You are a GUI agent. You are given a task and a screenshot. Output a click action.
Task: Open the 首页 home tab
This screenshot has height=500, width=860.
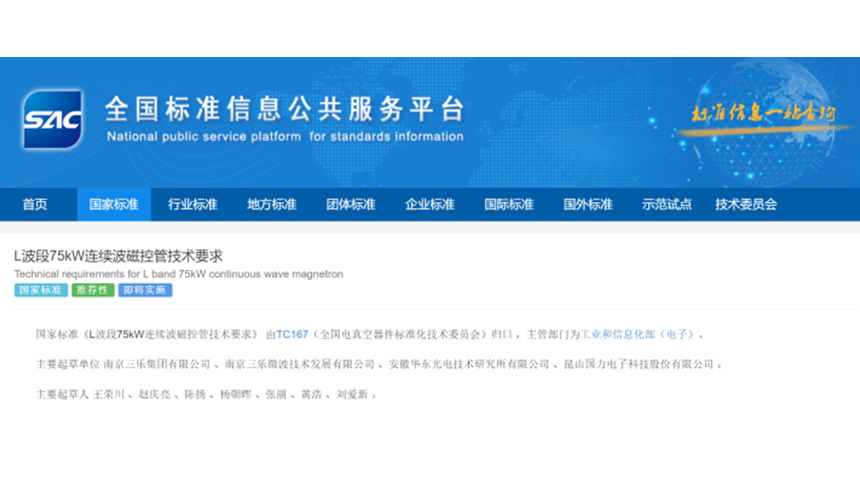[35, 204]
